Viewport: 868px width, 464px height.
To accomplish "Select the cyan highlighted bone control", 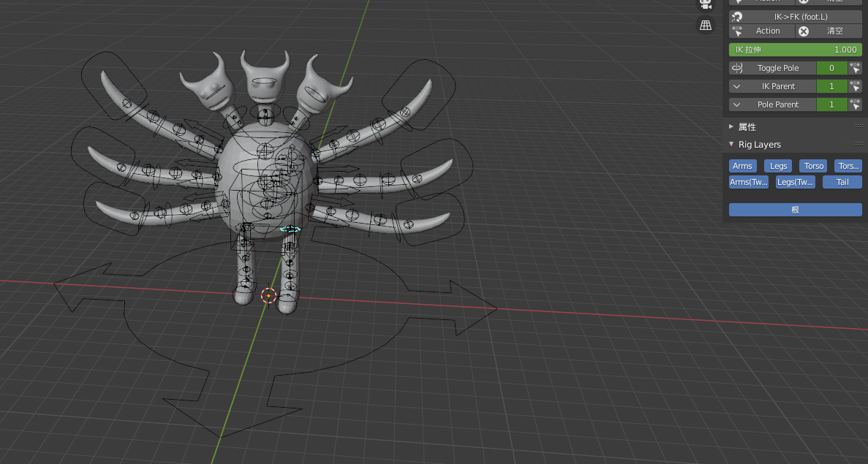I will coord(290,229).
